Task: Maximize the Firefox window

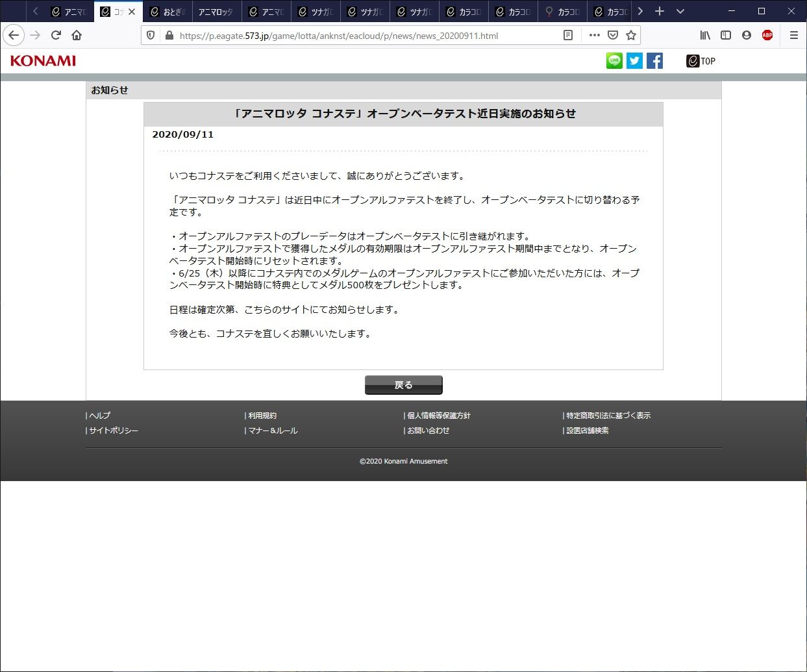Action: [x=762, y=11]
